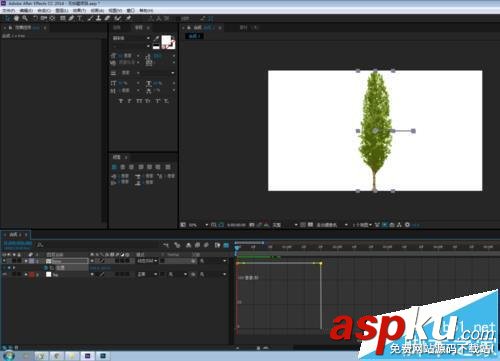
Task: Select the bg layer name in the timeline
Action: pos(56,275)
